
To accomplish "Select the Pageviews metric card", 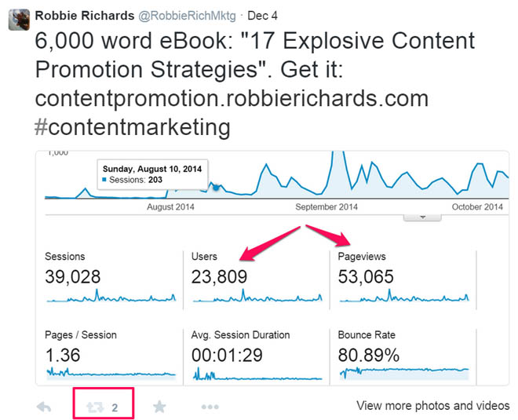I will coord(403,278).
